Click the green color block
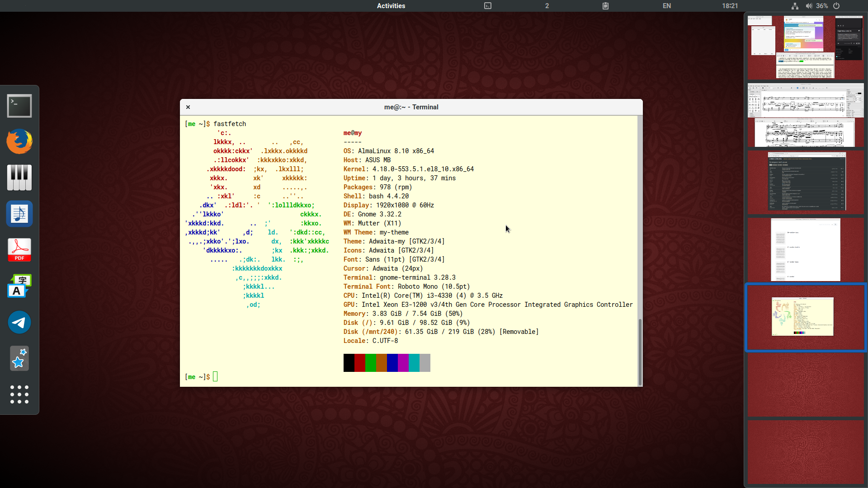 click(x=370, y=363)
